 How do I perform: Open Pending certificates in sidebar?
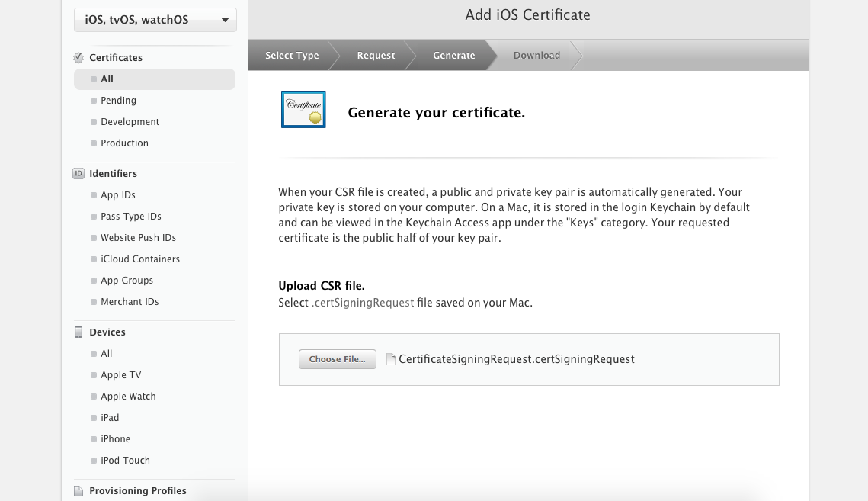pos(118,101)
